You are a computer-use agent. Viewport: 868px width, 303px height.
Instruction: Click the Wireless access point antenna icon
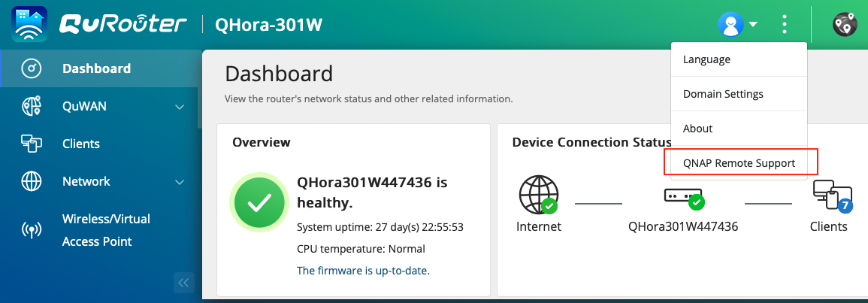[x=32, y=230]
